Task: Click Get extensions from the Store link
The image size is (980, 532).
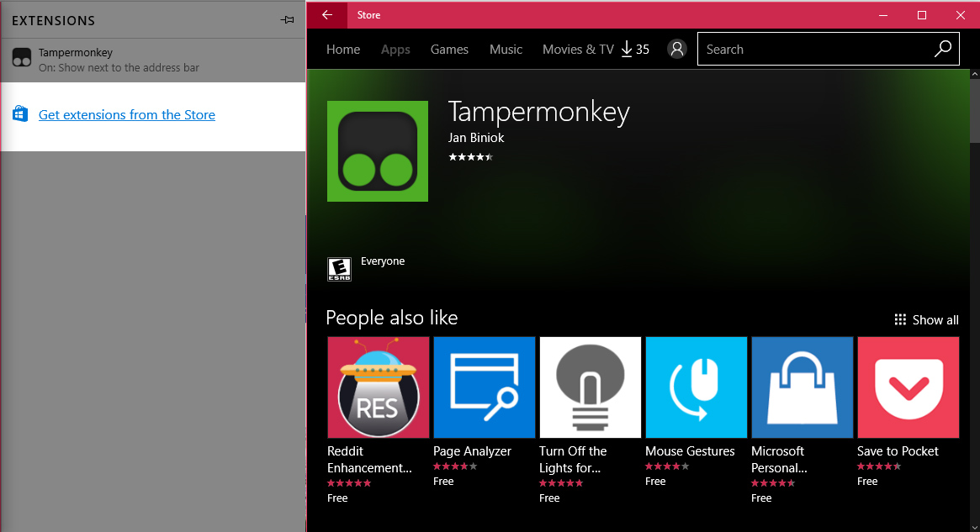Action: coord(127,115)
